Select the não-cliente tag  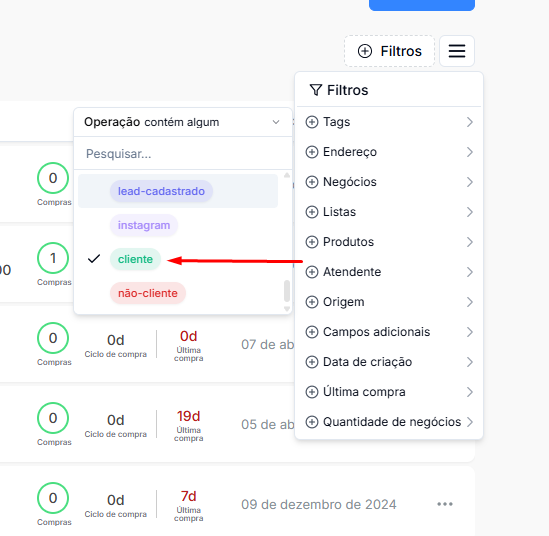(147, 293)
